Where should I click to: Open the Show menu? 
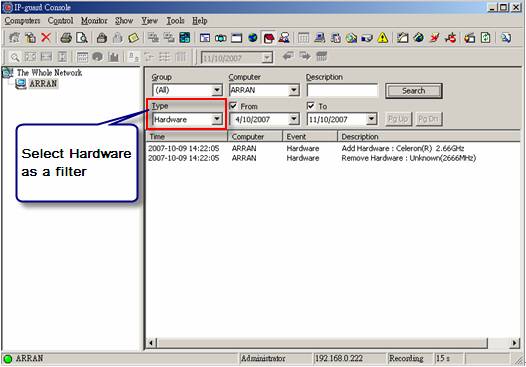point(124,21)
